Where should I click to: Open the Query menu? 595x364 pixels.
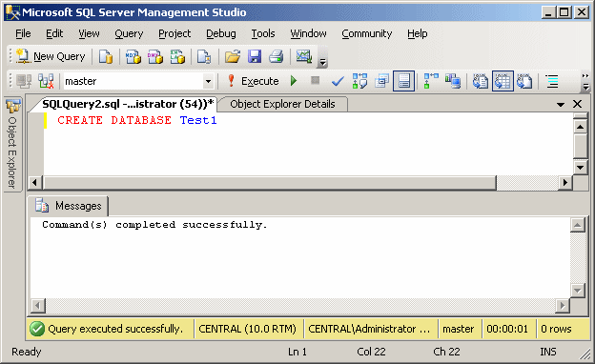(x=129, y=33)
